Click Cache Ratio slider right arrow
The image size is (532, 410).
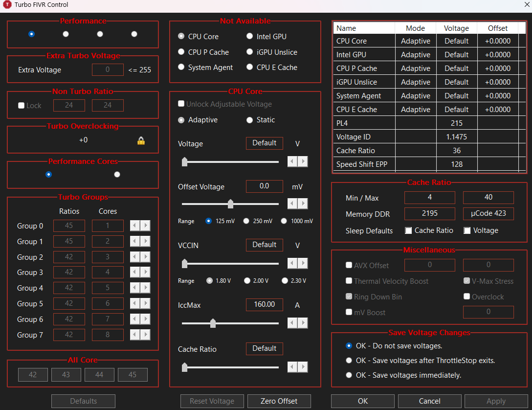[x=303, y=367]
